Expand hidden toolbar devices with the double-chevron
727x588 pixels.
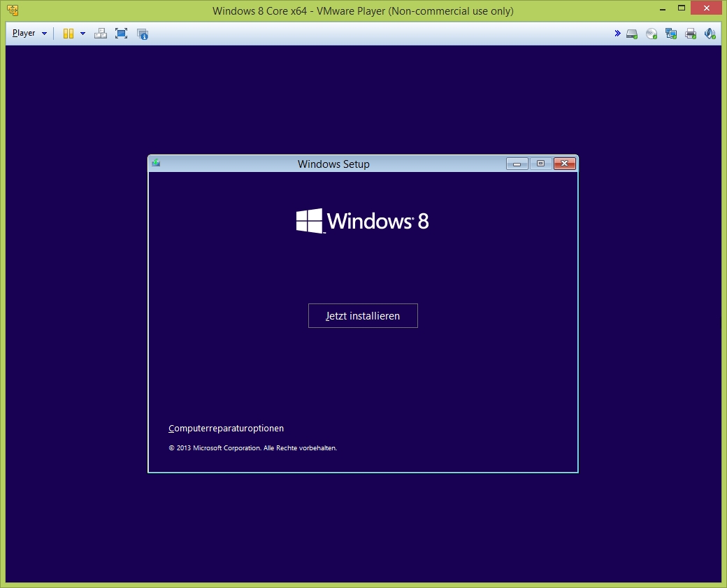(x=617, y=33)
